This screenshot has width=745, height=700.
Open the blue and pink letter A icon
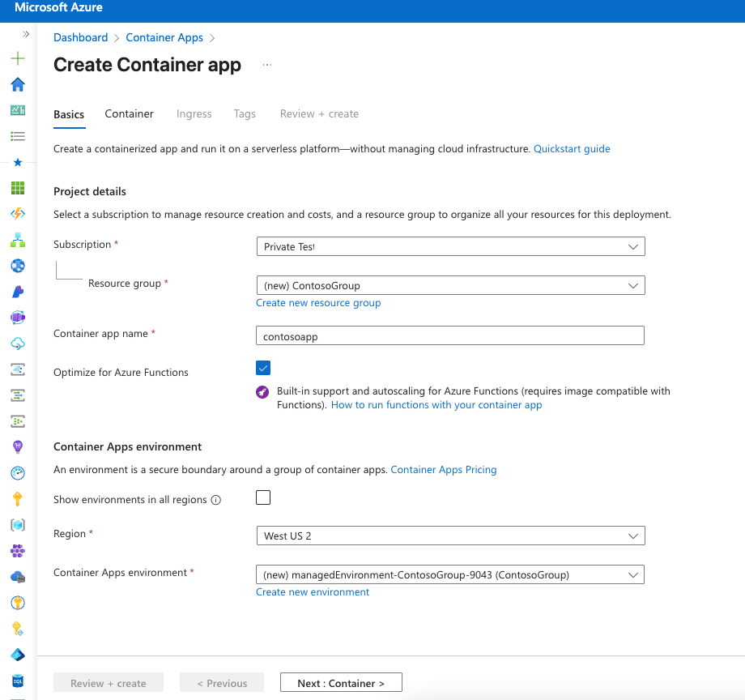click(18, 292)
